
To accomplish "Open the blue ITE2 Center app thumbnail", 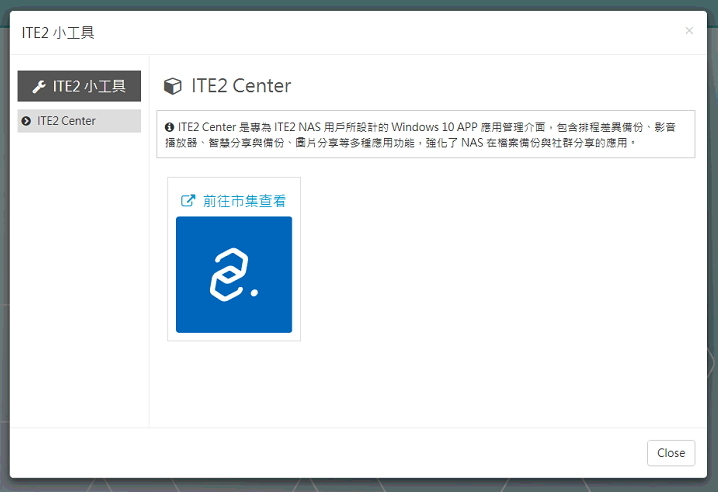I will [234, 274].
